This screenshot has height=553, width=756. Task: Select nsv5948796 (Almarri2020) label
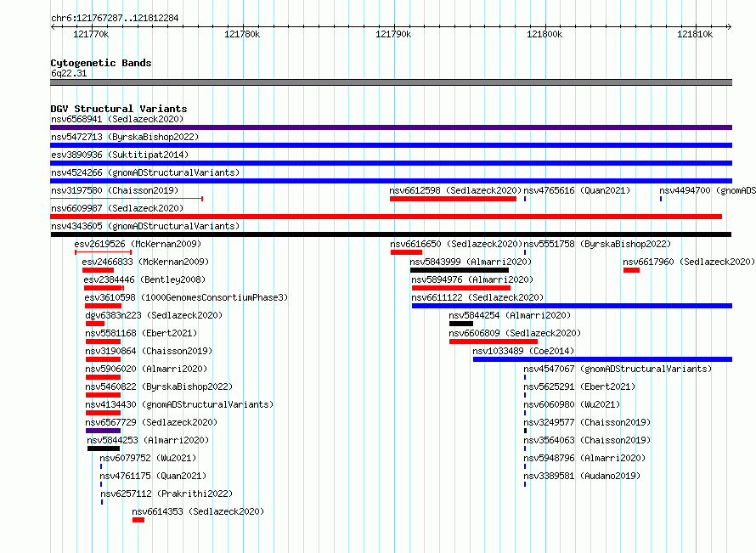(584, 458)
